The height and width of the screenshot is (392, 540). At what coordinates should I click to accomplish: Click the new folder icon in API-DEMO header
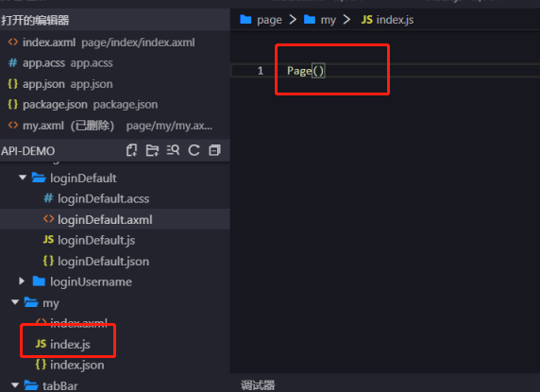[x=152, y=150]
